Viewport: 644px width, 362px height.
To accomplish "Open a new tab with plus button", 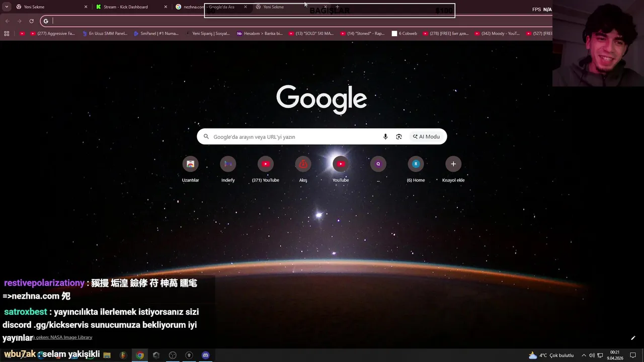I will click(338, 7).
